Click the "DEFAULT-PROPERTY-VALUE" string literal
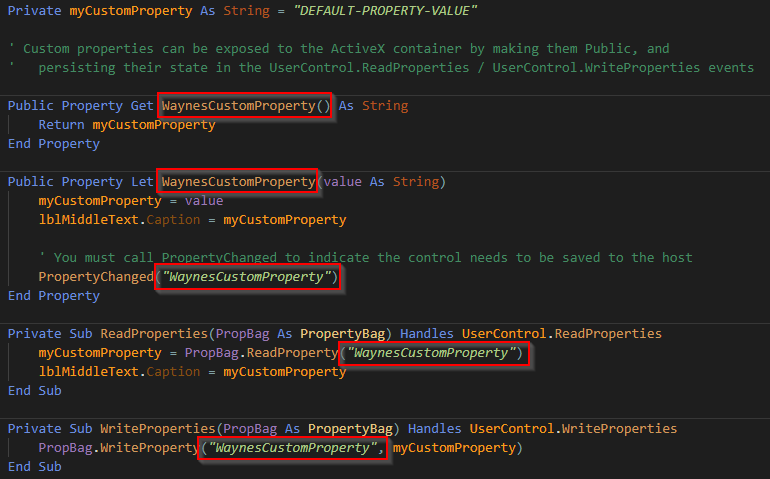 point(385,11)
